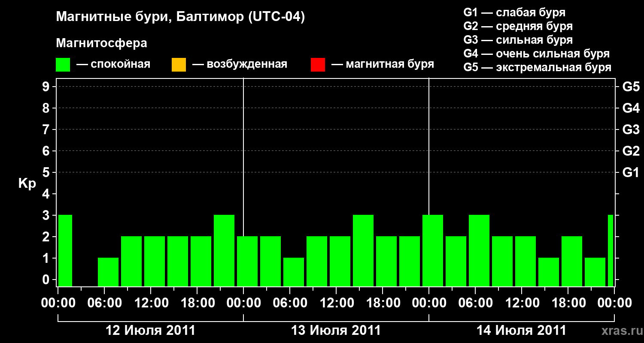This screenshot has height=343, width=644.
Task: Click the 'G1' label on the right axis
Action: coord(631,172)
